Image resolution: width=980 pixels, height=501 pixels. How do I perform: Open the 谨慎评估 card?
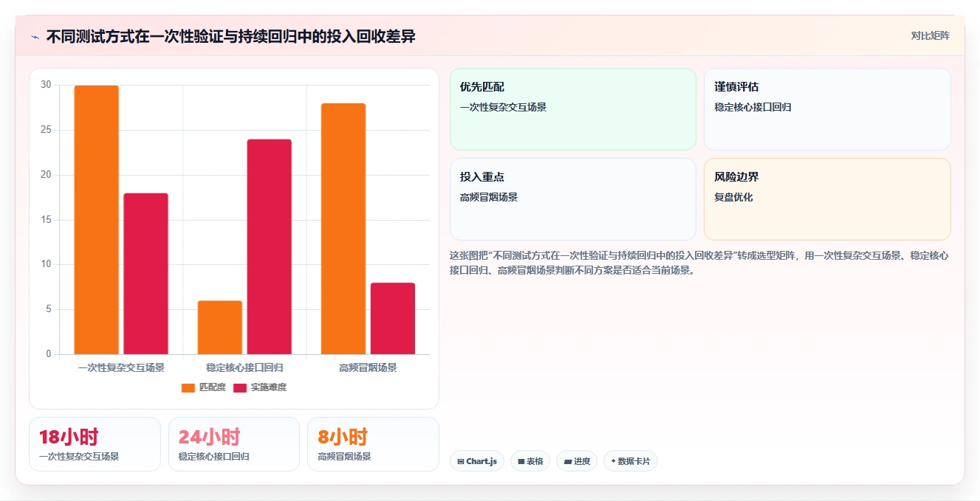click(x=827, y=109)
